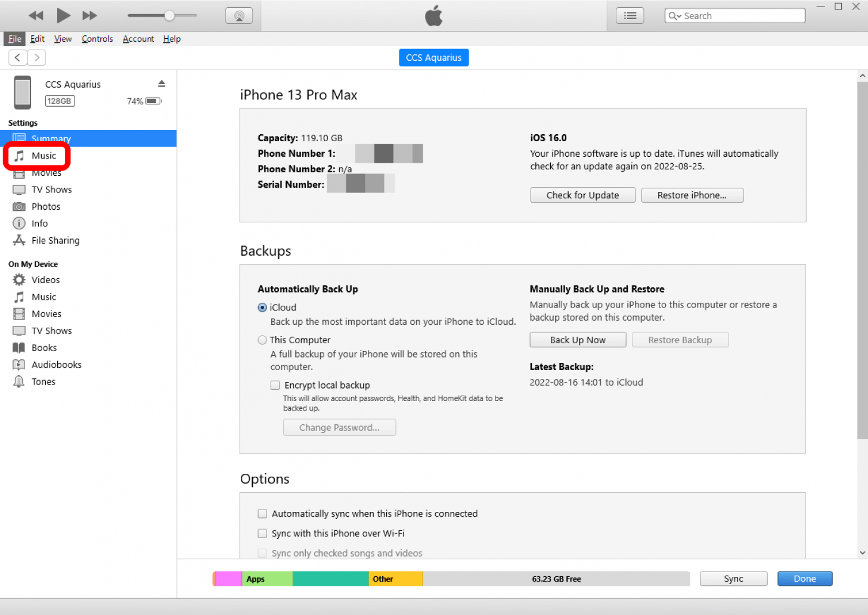The image size is (868, 615).
Task: Enable Sync with this iPhone over Wi-Fi
Action: coord(262,534)
